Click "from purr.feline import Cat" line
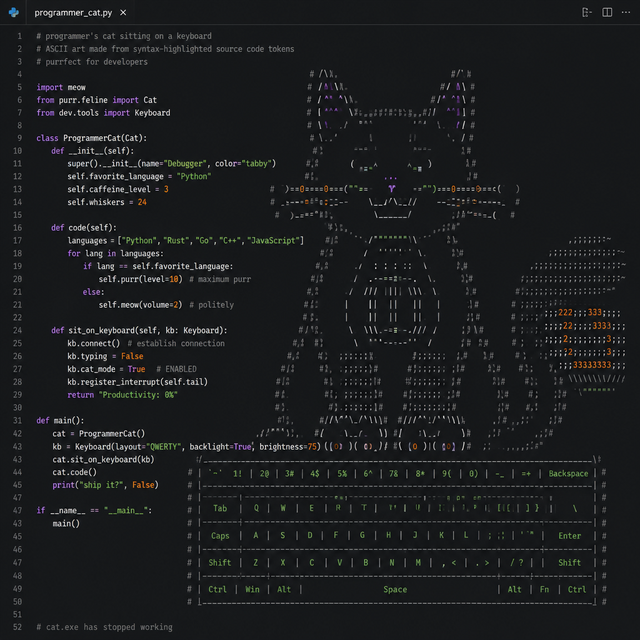640x640 pixels. (x=96, y=100)
